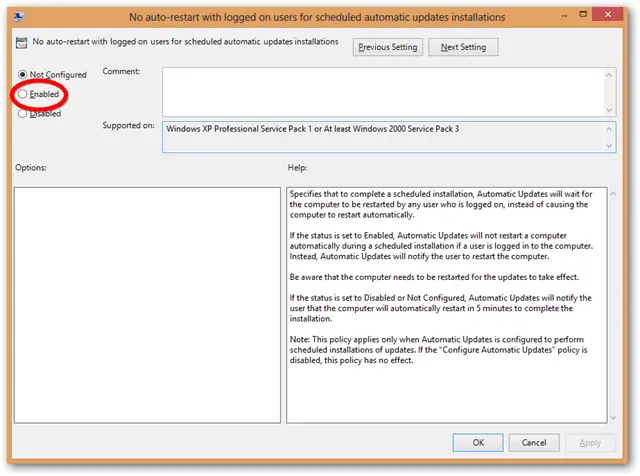Click the 'Options:' label
The width and height of the screenshot is (640, 476).
coord(31,168)
